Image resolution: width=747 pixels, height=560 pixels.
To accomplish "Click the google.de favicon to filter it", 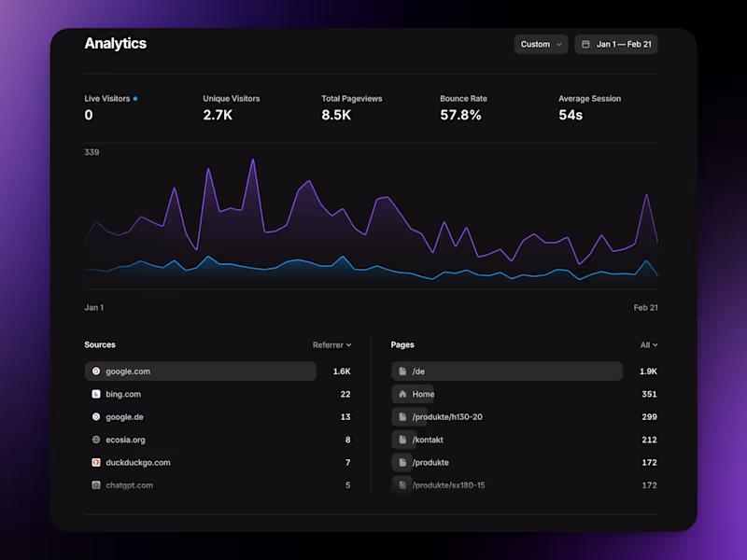I will click(96, 416).
